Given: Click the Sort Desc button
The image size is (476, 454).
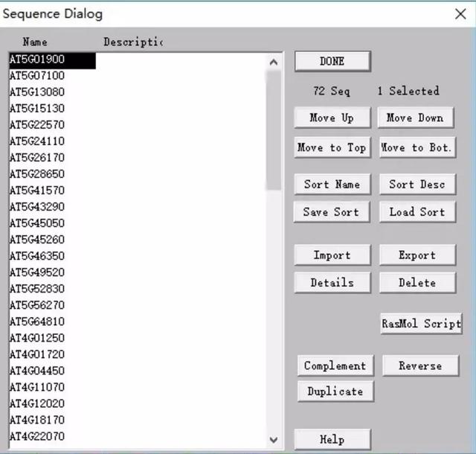Looking at the screenshot, I should coord(417,185).
